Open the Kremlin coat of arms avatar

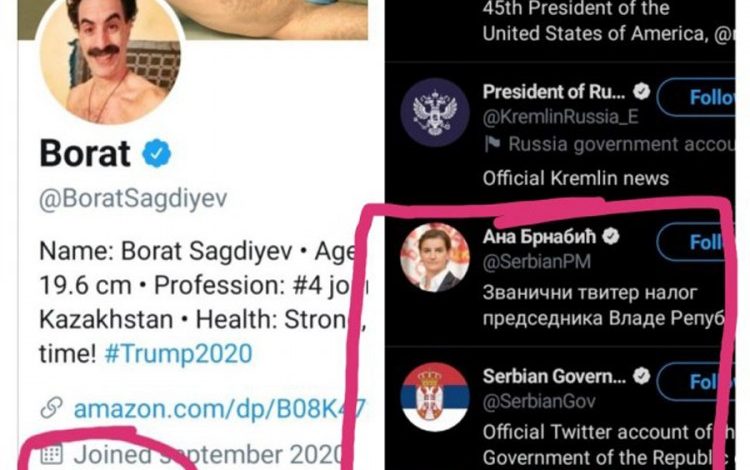[x=435, y=114]
